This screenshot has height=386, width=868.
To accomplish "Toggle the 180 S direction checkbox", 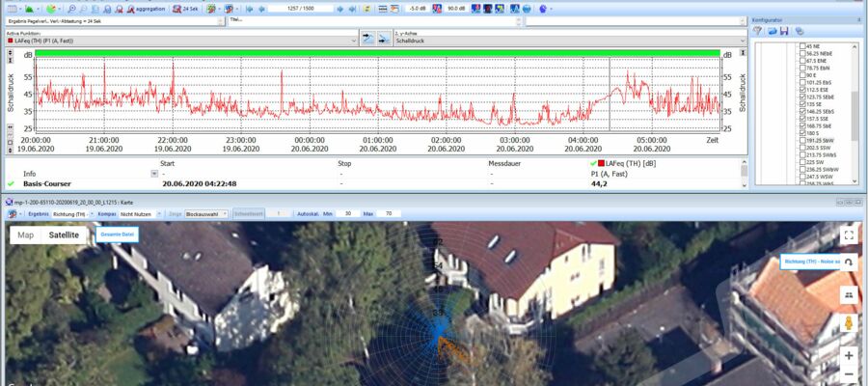I will click(x=801, y=131).
